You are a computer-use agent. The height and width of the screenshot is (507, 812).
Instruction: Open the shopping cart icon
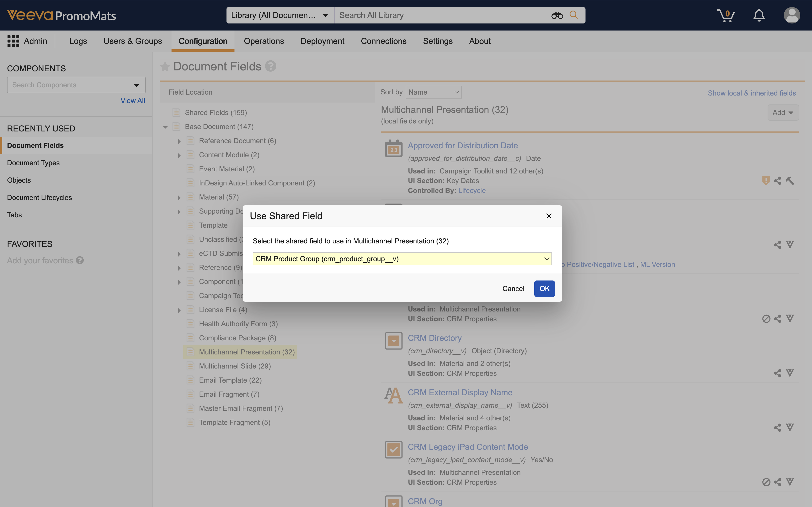pyautogui.click(x=726, y=15)
